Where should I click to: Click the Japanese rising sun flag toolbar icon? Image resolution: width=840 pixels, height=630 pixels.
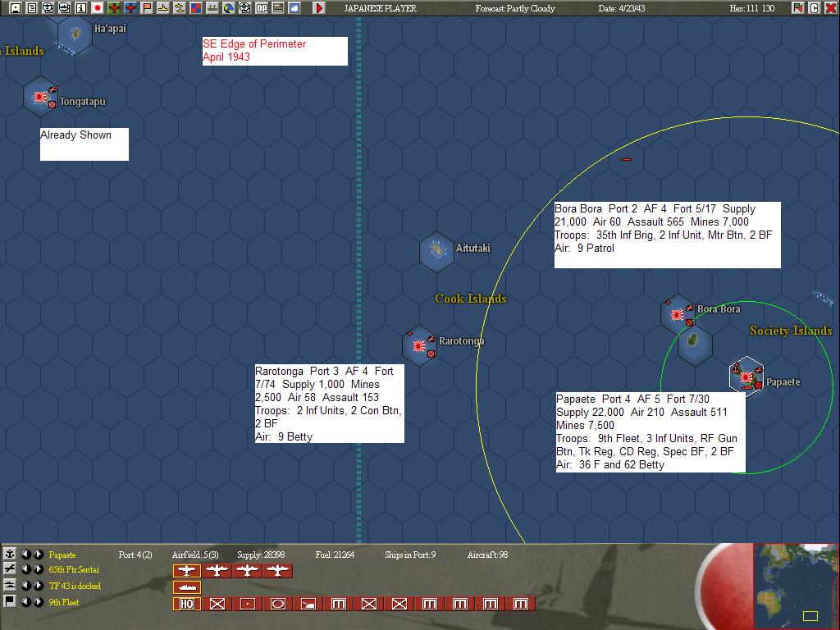98,8
